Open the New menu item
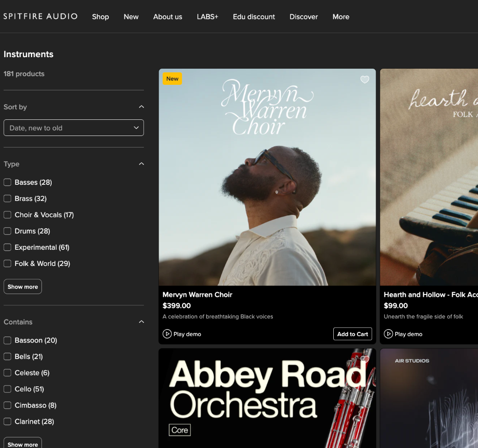This screenshot has height=448, width=478. click(x=131, y=17)
